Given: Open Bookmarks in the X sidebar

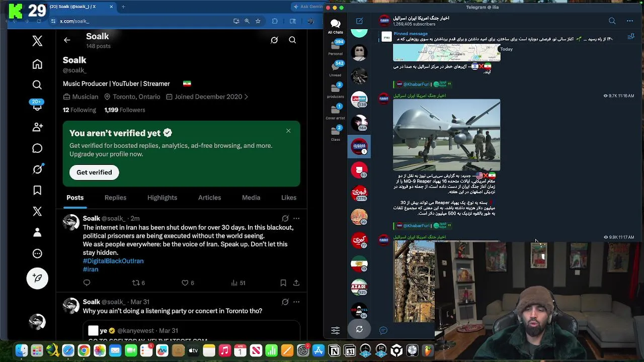Looking at the screenshot, I should pyautogui.click(x=37, y=191).
